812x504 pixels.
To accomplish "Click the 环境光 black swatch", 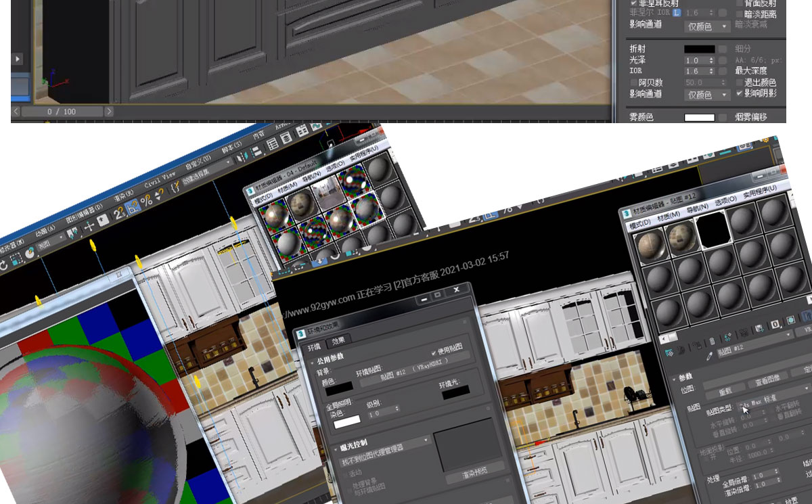I will (455, 392).
